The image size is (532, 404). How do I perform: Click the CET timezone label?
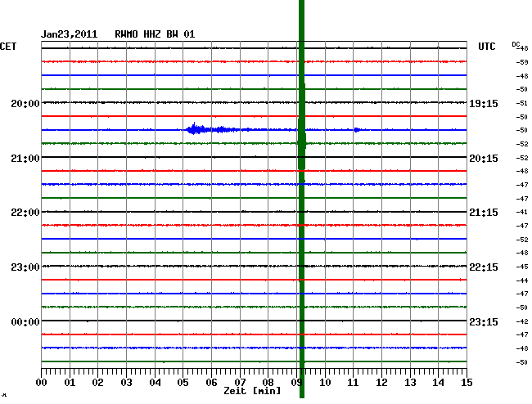tap(8, 47)
